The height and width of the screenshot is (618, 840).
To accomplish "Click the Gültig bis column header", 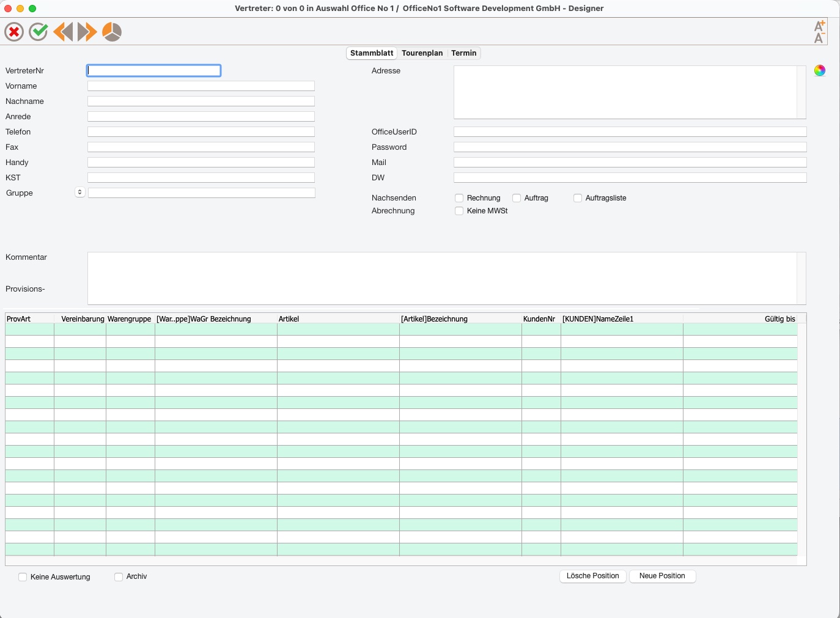I will [x=740, y=318].
